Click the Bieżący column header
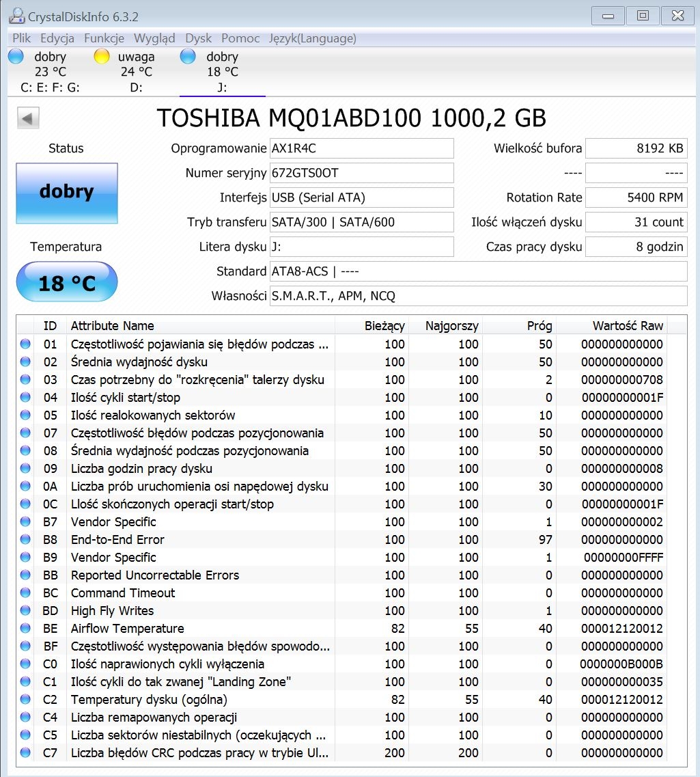The image size is (700, 777). tap(372, 325)
